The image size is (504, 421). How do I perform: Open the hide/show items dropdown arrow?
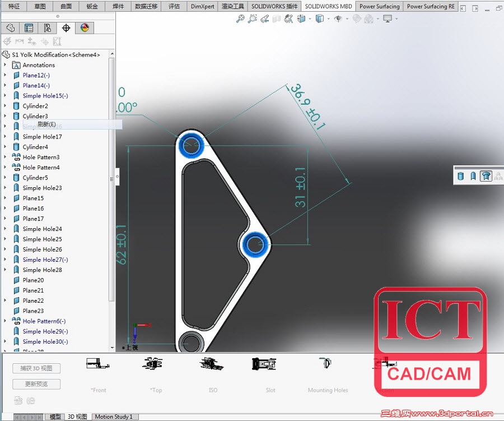coord(347,19)
